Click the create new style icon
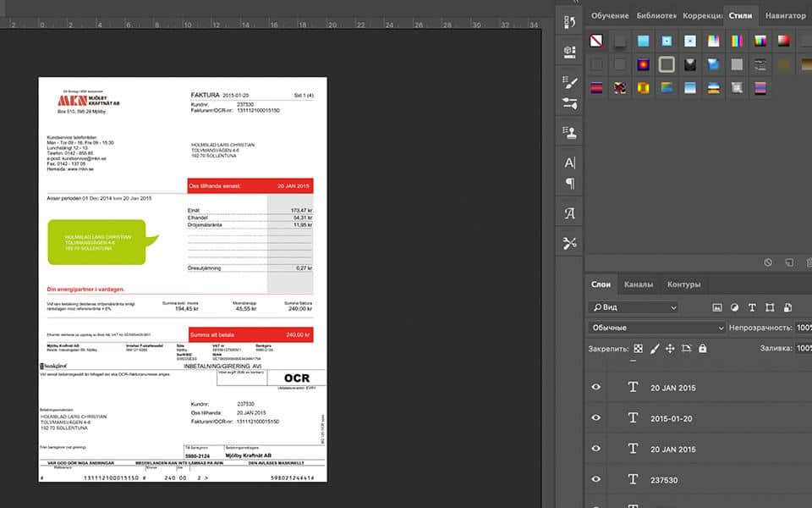The width and height of the screenshot is (812, 508). pyautogui.click(x=788, y=262)
